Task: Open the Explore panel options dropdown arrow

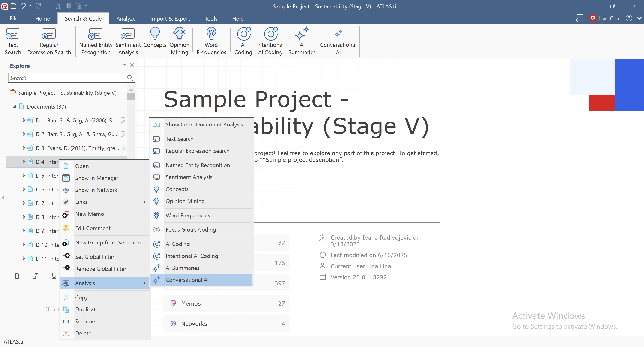Action: coord(125,65)
